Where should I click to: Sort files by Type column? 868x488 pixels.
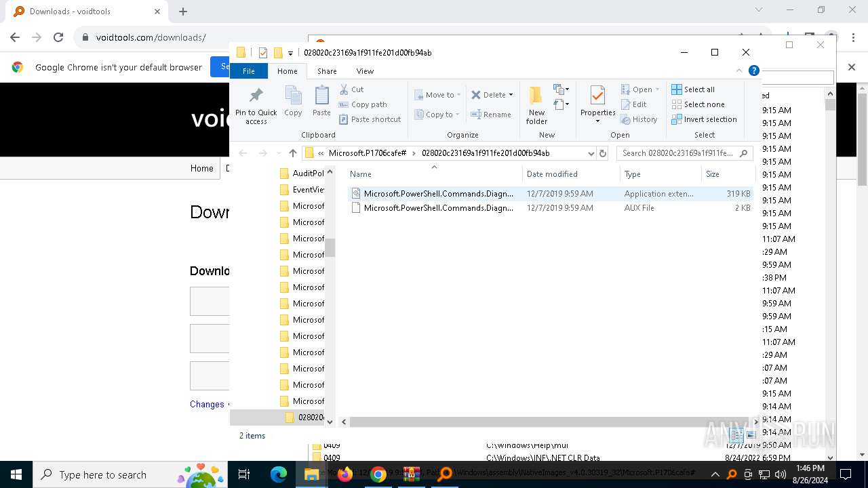coord(661,174)
